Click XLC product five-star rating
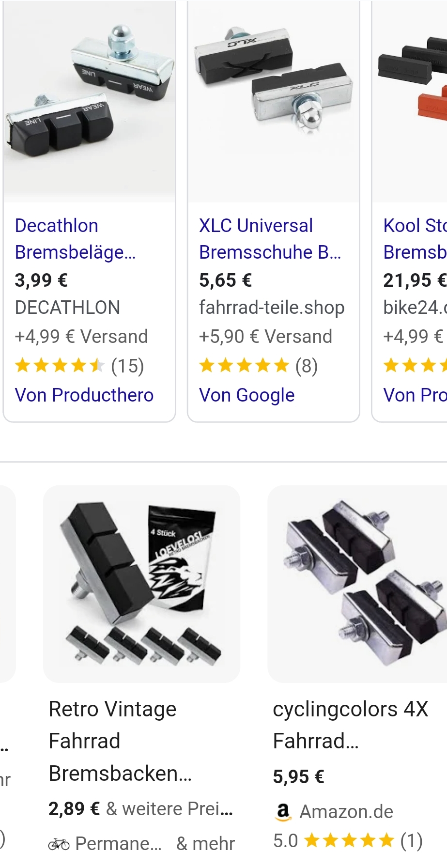447x868 pixels. click(x=244, y=366)
